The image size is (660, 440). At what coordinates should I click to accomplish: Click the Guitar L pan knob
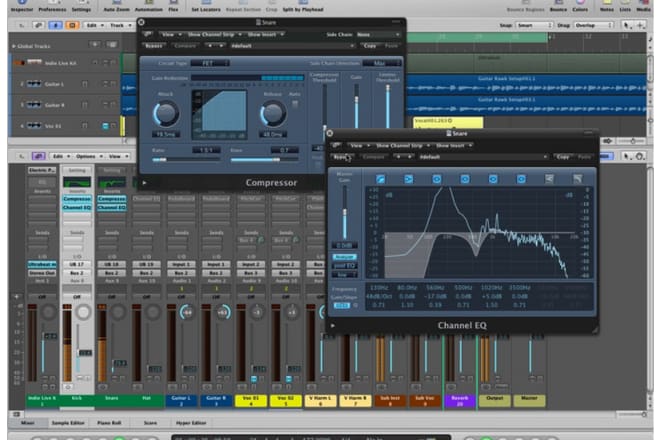(x=187, y=312)
